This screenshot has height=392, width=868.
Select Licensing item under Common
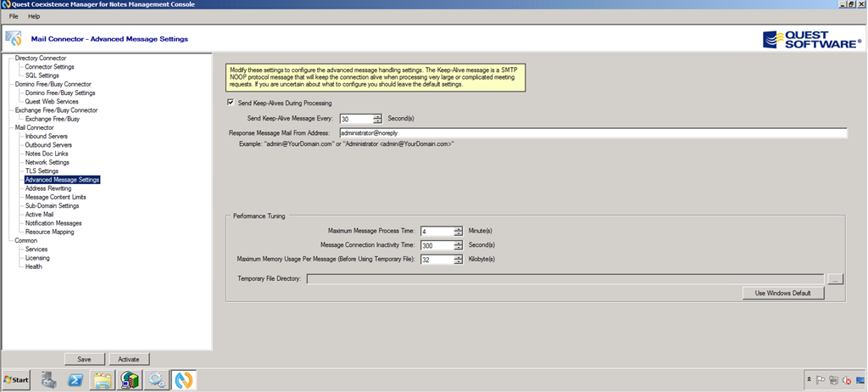pyautogui.click(x=37, y=258)
